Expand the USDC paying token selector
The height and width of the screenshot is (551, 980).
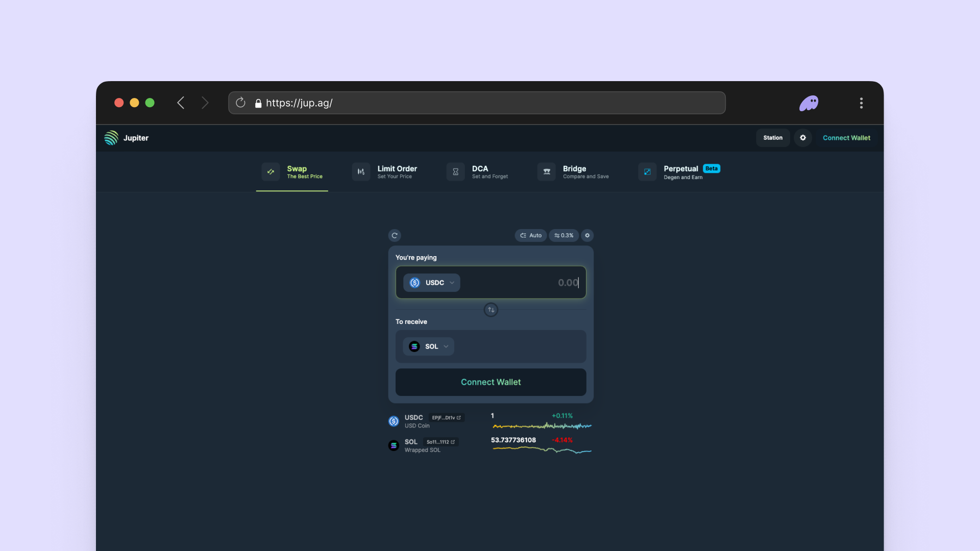click(432, 283)
